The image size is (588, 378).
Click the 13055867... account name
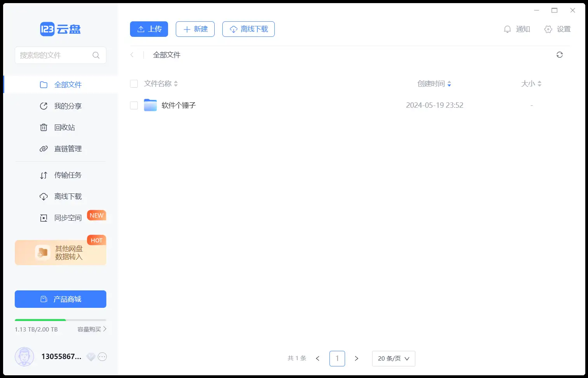(x=61, y=357)
